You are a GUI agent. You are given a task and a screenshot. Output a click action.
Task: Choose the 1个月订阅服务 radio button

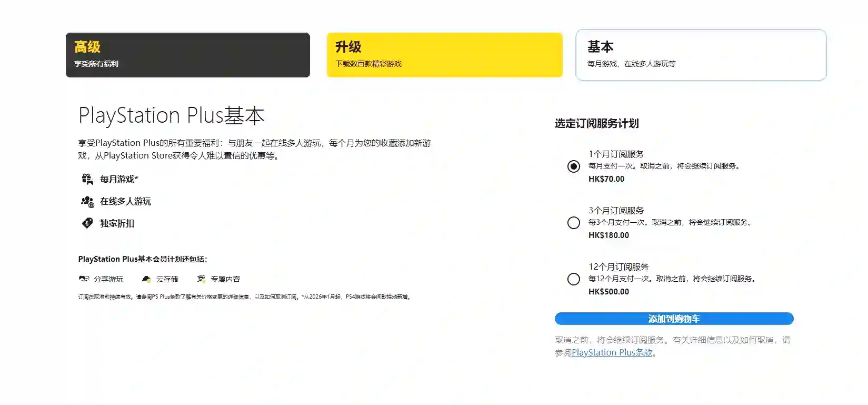tap(574, 166)
